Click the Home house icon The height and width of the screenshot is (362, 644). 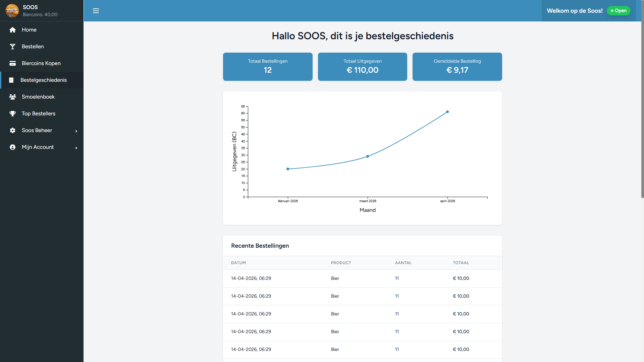[13, 30]
